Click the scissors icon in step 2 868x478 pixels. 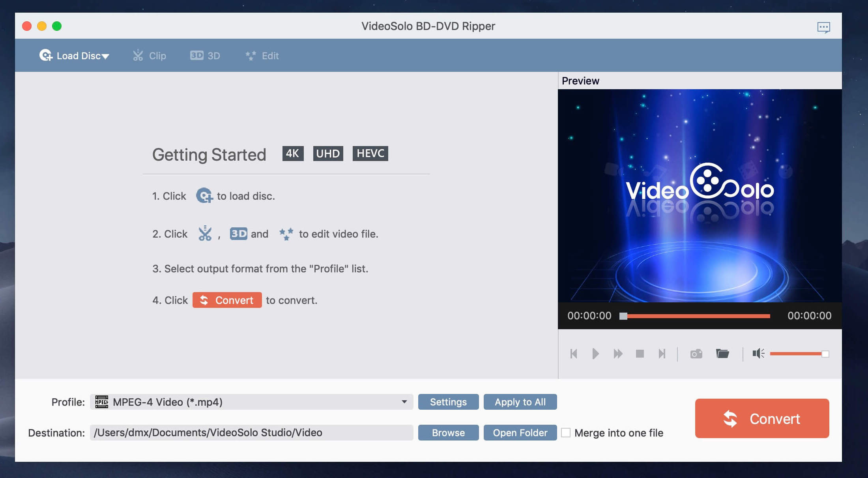pos(205,234)
